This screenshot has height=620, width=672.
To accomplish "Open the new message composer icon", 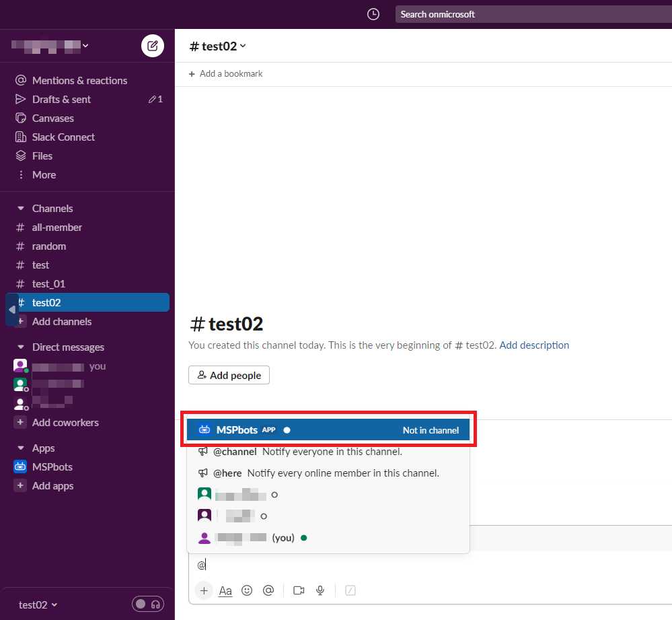I will coord(153,46).
